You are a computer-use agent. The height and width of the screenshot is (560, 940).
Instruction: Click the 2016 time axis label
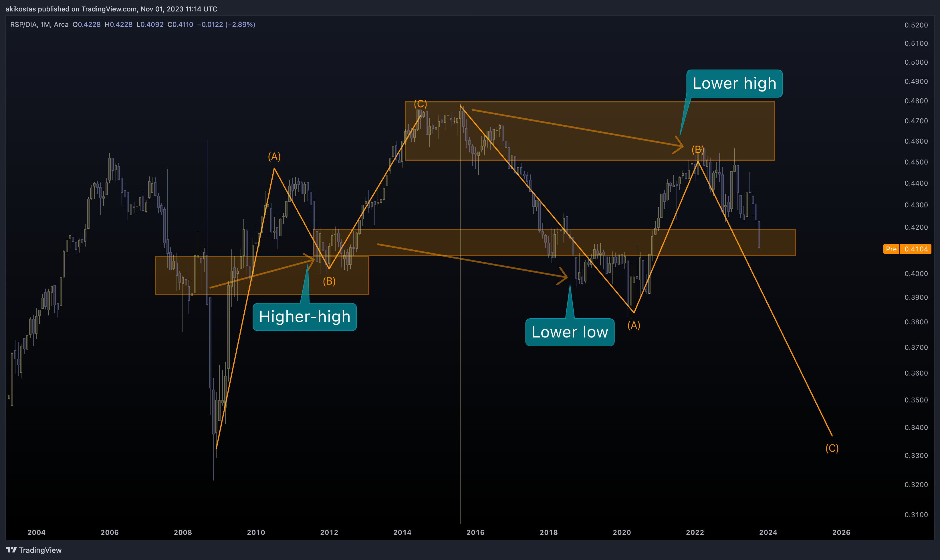[475, 533]
